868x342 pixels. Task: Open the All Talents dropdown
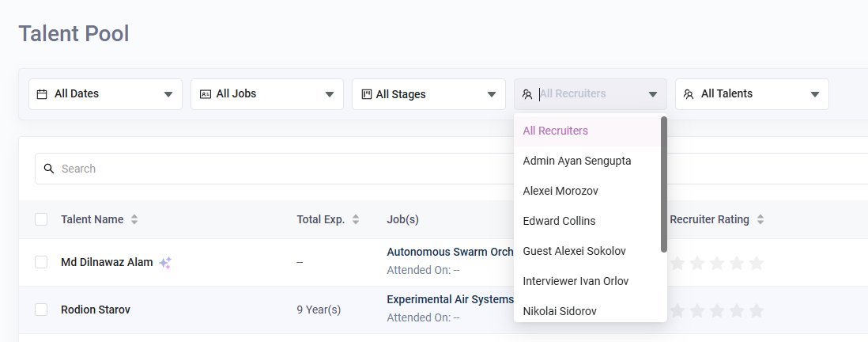pyautogui.click(x=752, y=94)
